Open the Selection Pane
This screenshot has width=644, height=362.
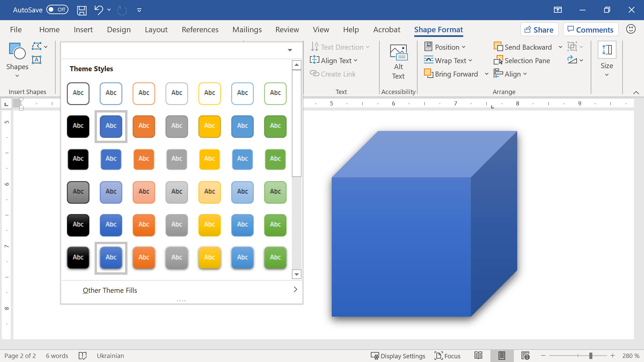(522, 61)
